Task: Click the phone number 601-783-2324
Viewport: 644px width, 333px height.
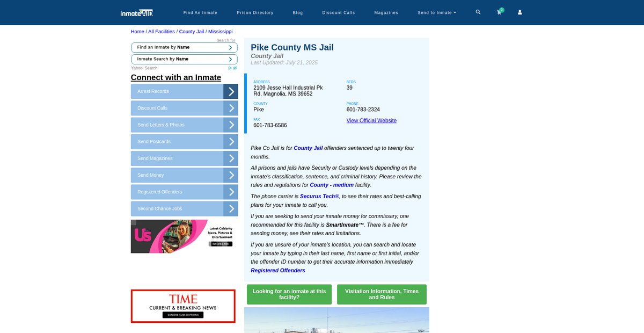Action: click(x=363, y=110)
